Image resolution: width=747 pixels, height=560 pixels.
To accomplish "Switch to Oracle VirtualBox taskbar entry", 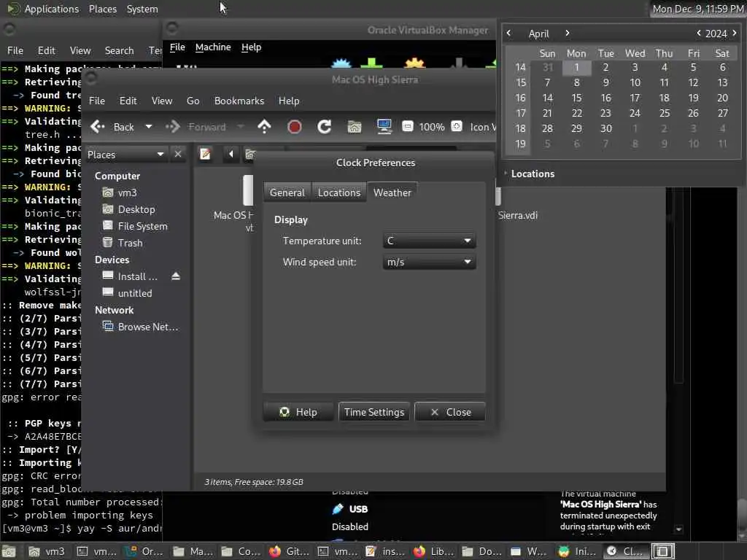I will (144, 551).
